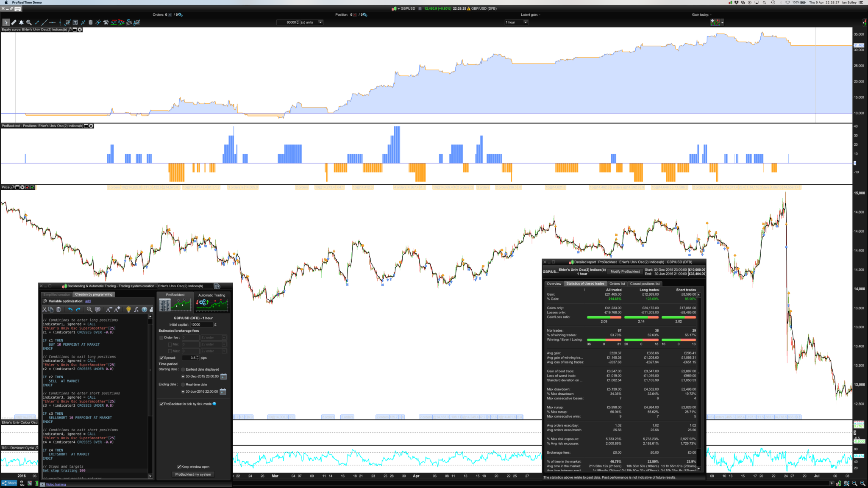Open the 1 hour timeframe dropdown
Screen dimensions: 868x488
[526, 22]
